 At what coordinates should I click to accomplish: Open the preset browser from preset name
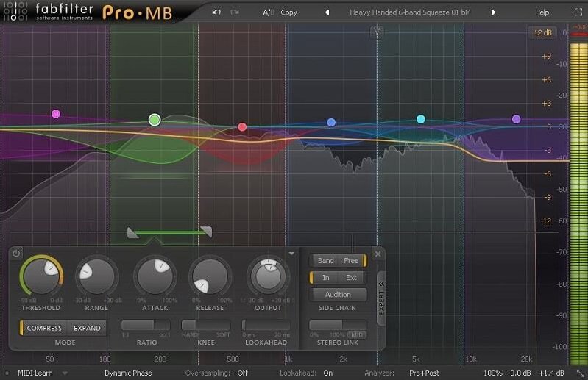(410, 12)
